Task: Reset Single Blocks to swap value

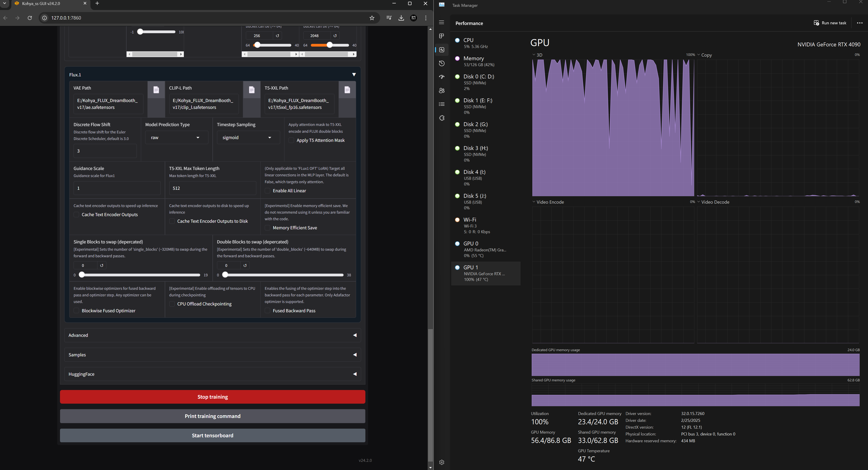Action: 101,265
